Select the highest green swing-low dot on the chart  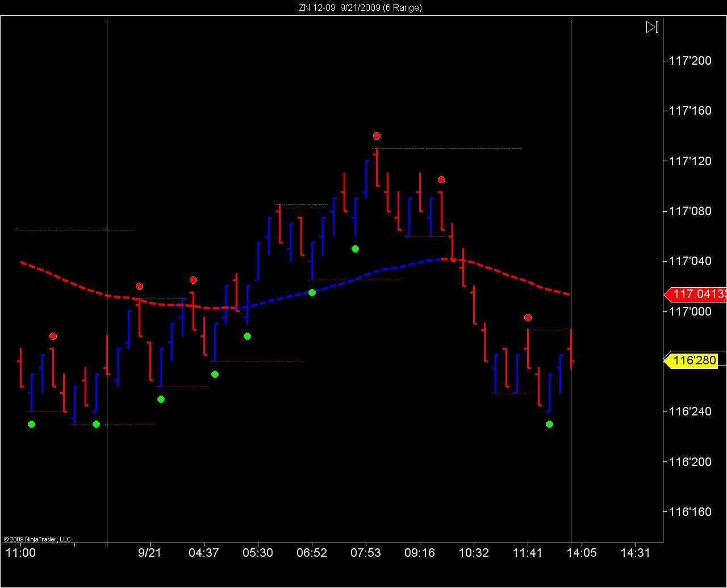tap(355, 249)
